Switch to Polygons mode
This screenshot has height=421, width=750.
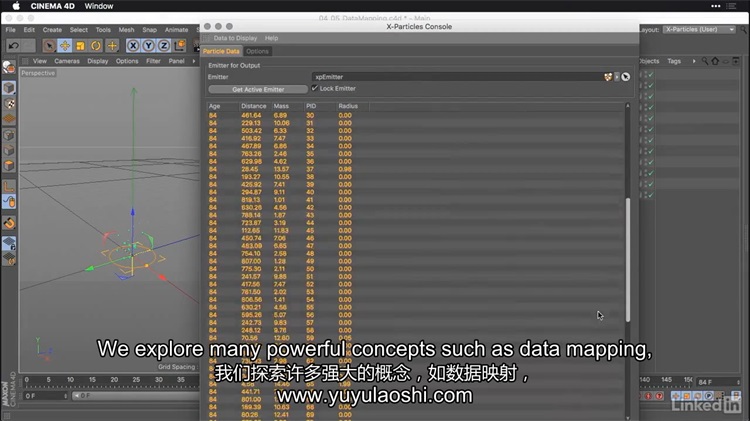(9, 166)
